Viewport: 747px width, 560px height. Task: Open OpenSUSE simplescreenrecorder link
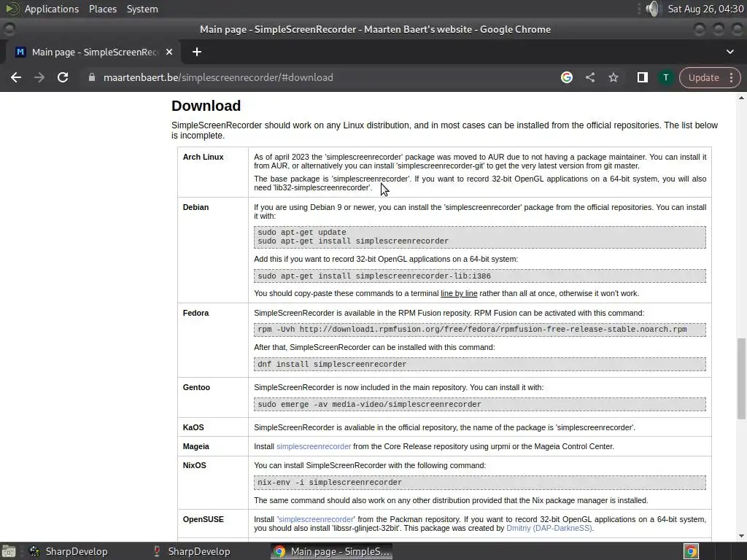pyautogui.click(x=316, y=519)
